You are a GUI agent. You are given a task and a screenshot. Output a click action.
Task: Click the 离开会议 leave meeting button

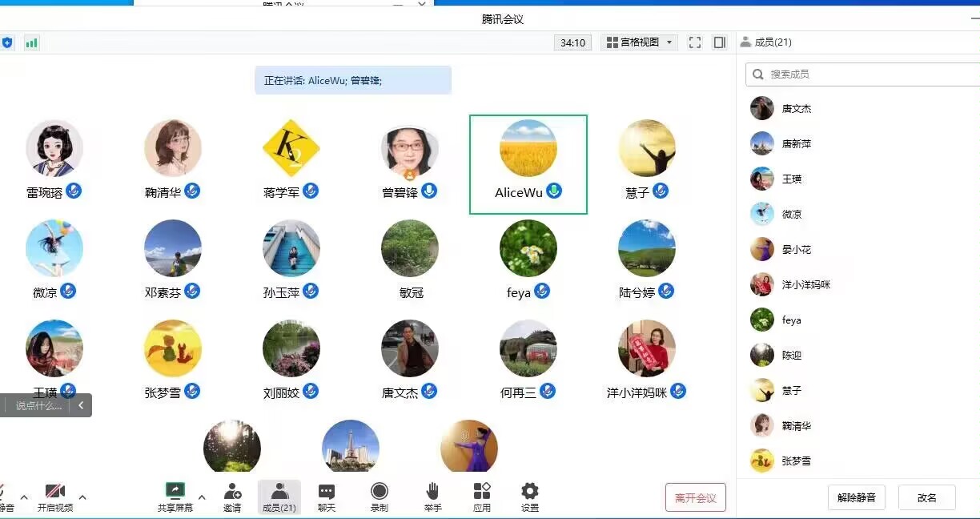click(695, 497)
